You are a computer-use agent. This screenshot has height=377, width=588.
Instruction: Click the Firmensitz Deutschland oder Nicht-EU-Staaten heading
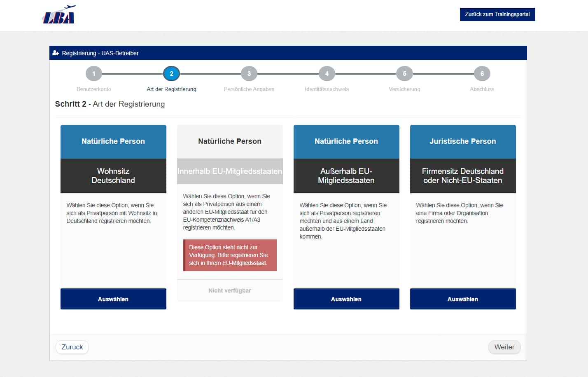point(463,176)
